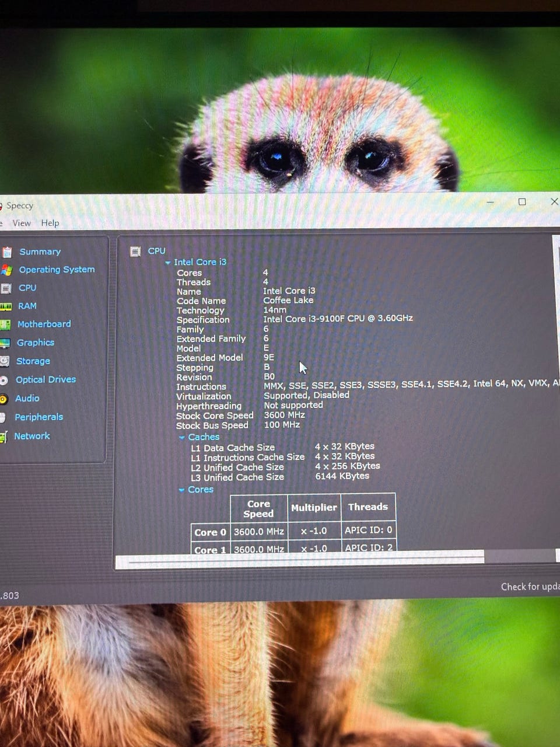
Task: Show the Graphics section
Action: pyautogui.click(x=35, y=343)
